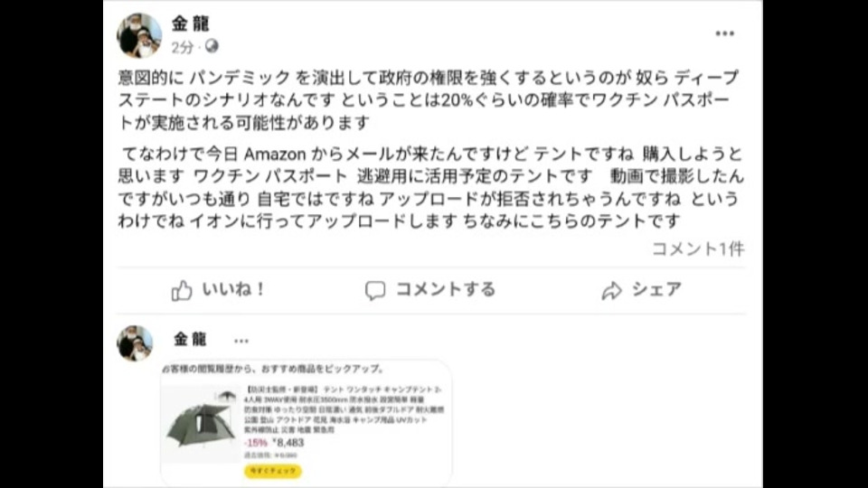Click the tent product title text
868x488 pixels.
344,409
